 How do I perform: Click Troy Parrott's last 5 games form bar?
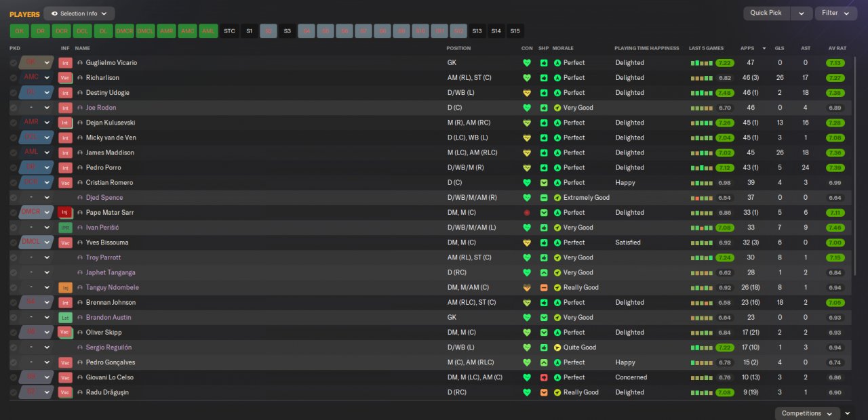(x=702, y=257)
